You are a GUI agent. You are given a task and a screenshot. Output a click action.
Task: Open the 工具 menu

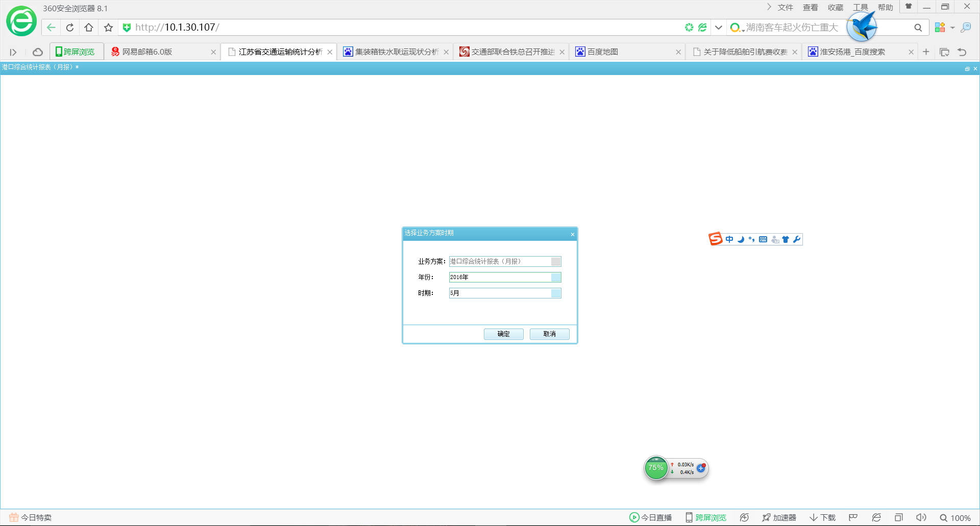pos(860,7)
